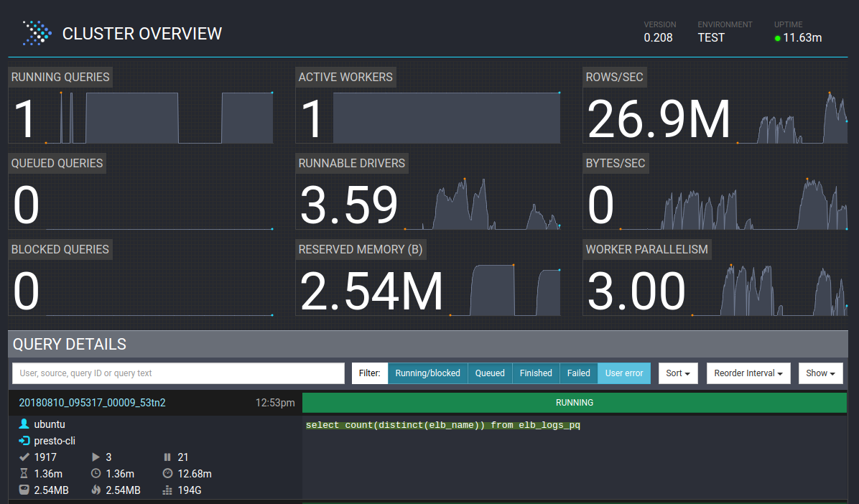Click the checkmark completed splits icon

click(24, 457)
